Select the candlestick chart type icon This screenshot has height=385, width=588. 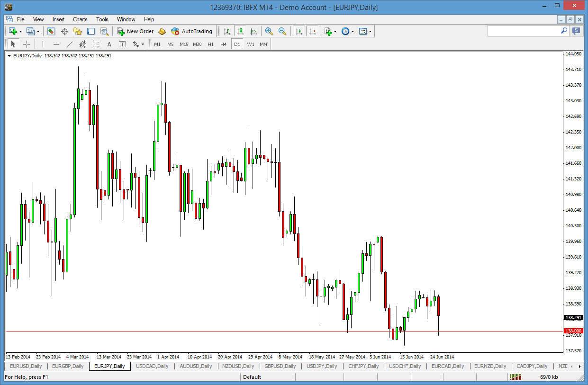click(x=240, y=31)
